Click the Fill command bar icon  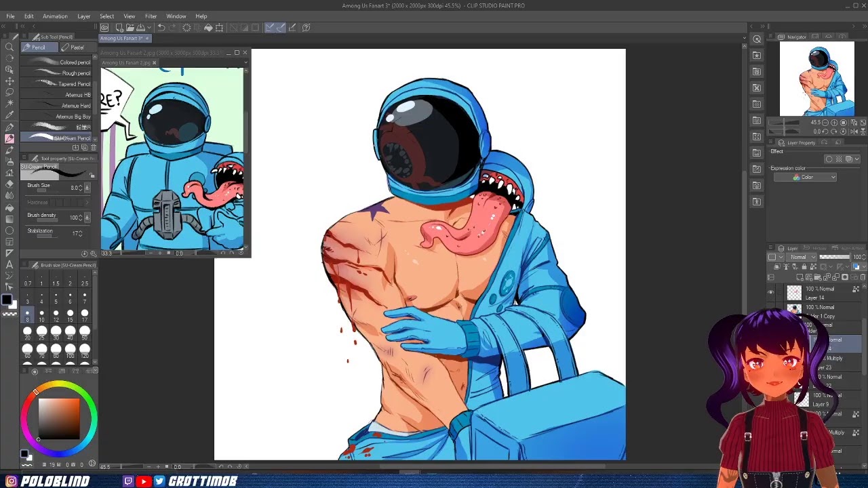[x=208, y=28]
